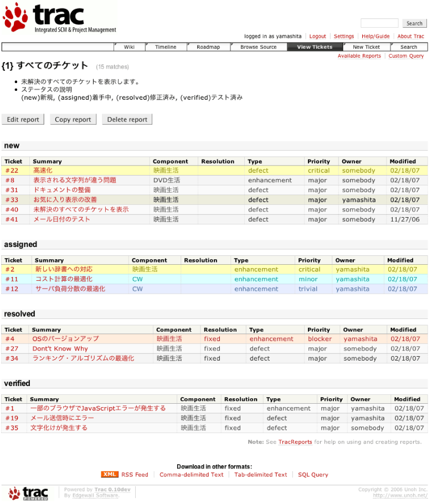
Task: Click the search input field at top
Action: (379, 23)
